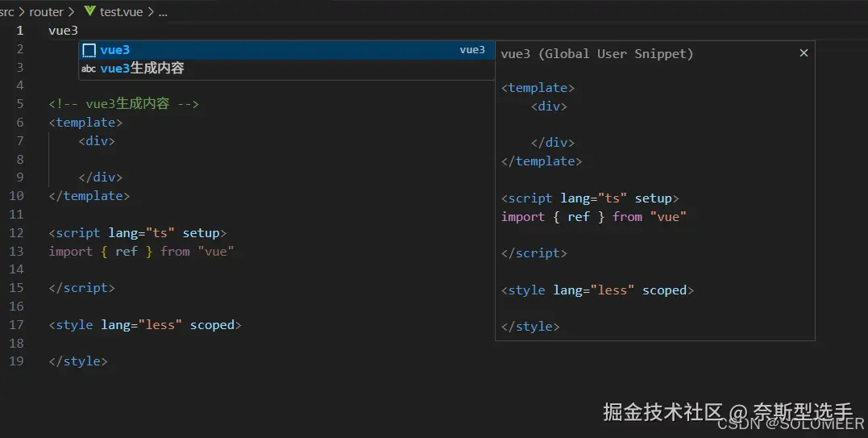The image size is (868, 438).
Task: Click line number 19 in the gutter
Action: point(16,361)
